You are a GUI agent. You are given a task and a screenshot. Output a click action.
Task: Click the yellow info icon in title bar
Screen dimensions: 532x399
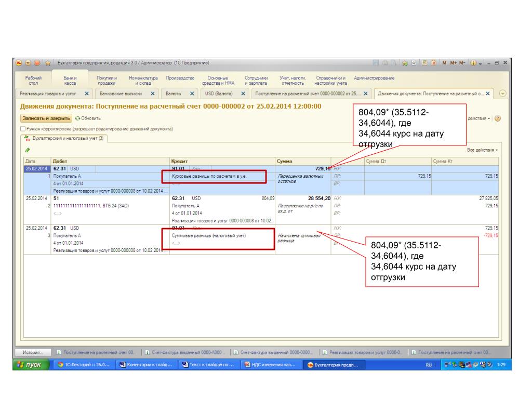(473, 63)
